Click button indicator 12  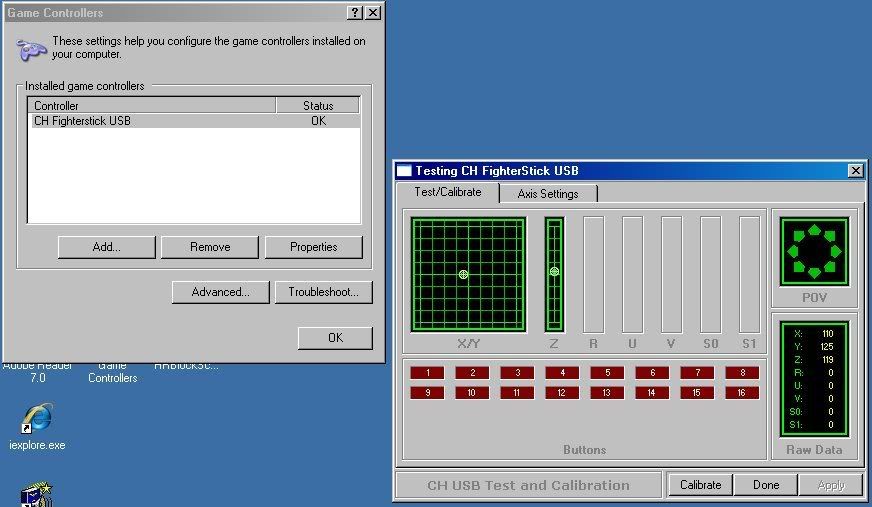pos(562,392)
